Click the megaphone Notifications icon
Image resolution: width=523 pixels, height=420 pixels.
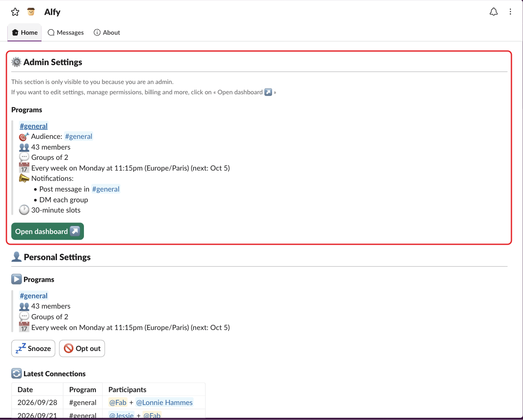point(24,178)
